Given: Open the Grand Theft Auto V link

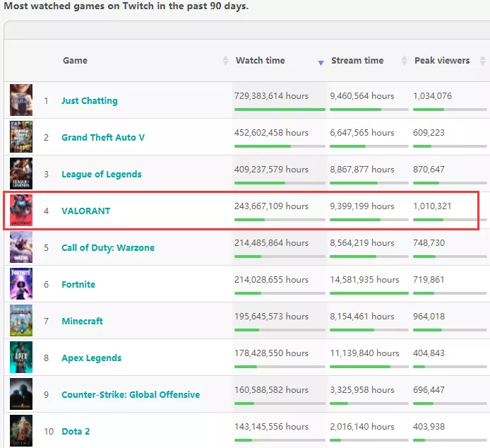Looking at the screenshot, I should point(103,137).
